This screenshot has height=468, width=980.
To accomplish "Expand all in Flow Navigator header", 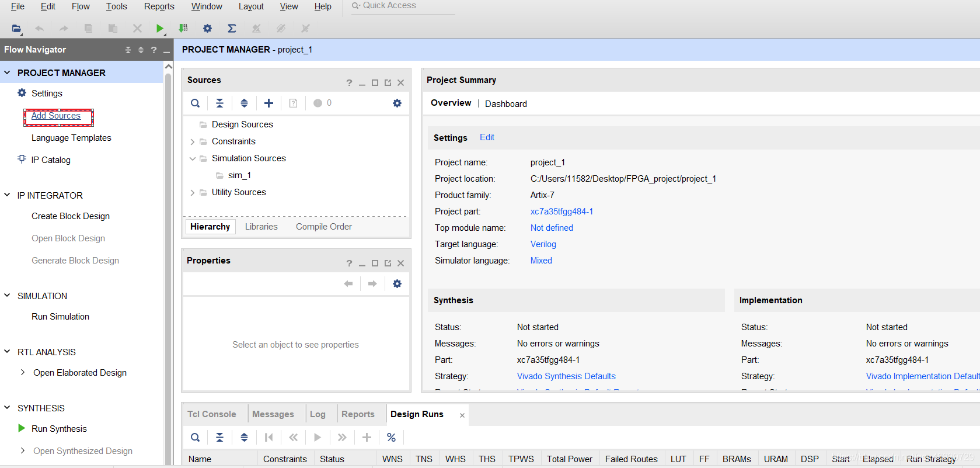I will [x=141, y=50].
